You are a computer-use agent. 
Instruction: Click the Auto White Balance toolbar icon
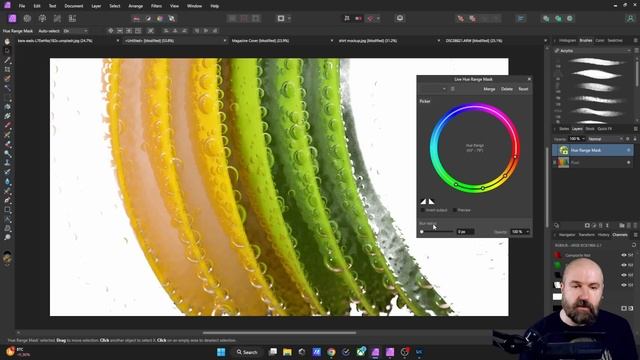pyautogui.click(x=172, y=18)
